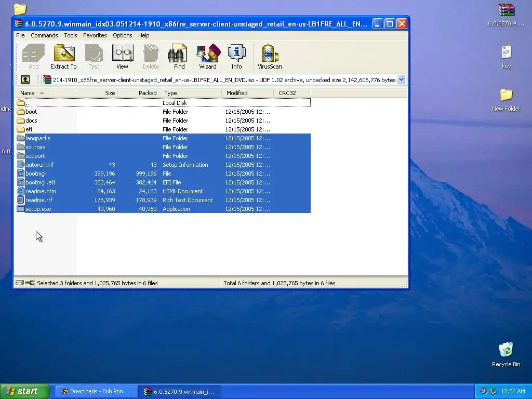The width and height of the screenshot is (532, 399).
Task: Run VirusScan on the archive
Action: point(270,56)
